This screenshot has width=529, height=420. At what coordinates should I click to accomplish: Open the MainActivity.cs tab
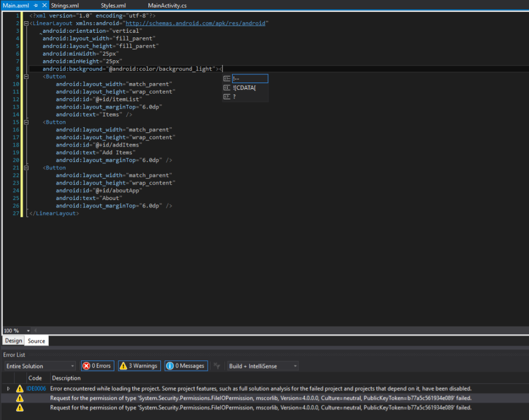coord(167,5)
